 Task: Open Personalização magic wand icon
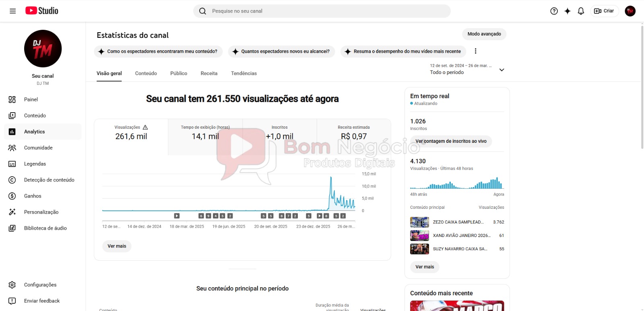pos(12,212)
